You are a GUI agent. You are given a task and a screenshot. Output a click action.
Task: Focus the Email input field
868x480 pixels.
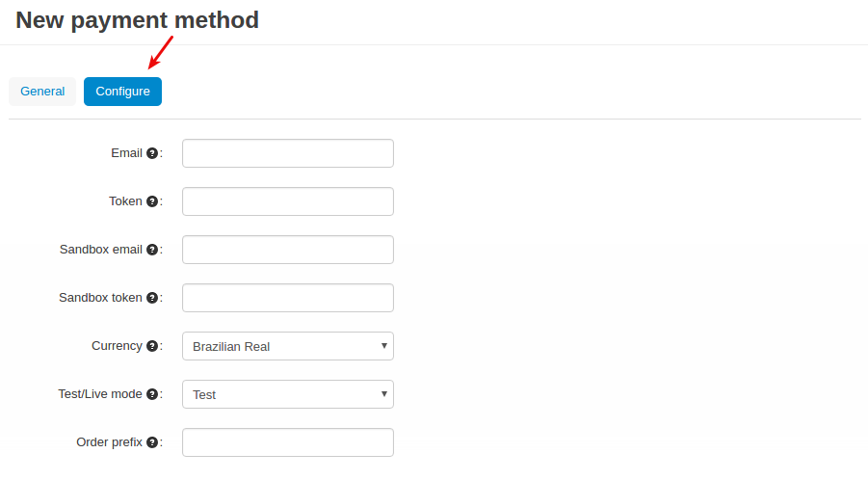[288, 153]
